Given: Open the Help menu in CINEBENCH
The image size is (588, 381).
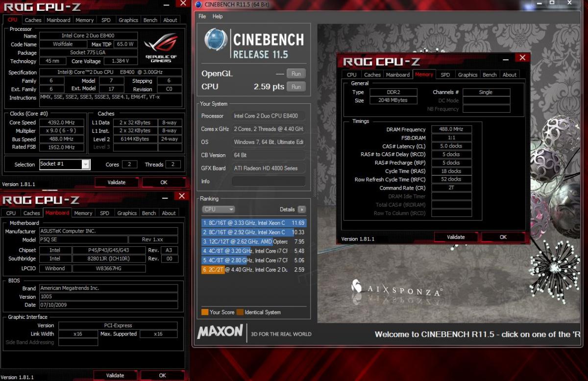Looking at the screenshot, I should (x=218, y=16).
